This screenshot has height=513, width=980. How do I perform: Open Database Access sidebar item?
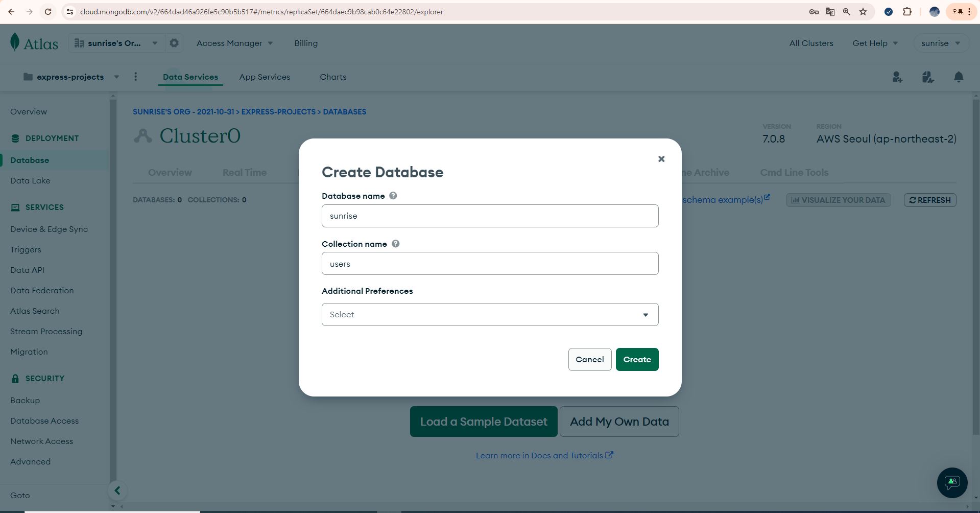(x=44, y=421)
